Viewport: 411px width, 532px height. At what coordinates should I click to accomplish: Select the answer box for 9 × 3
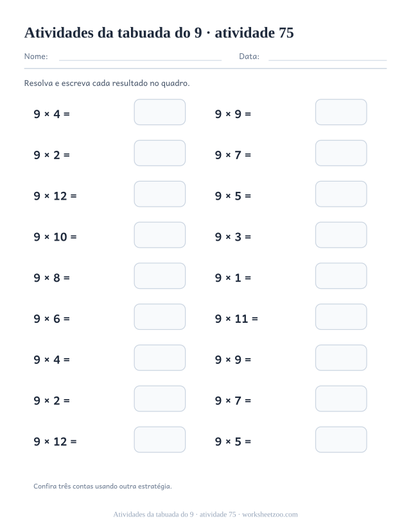coord(341,235)
